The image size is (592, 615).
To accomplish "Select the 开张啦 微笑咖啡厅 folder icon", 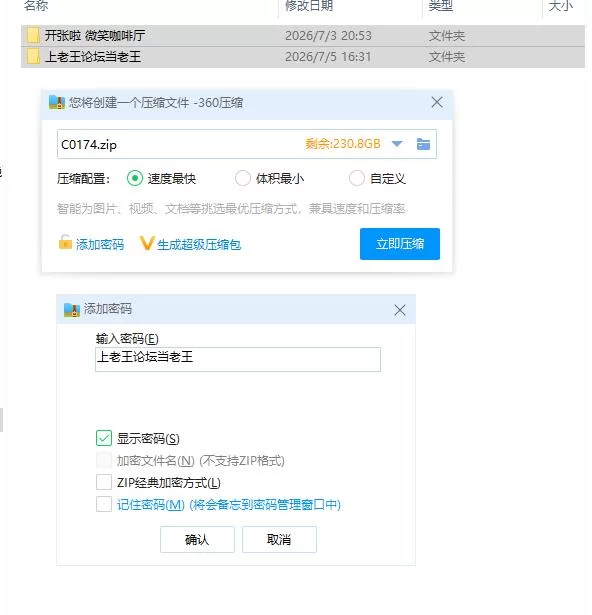I will [33, 35].
